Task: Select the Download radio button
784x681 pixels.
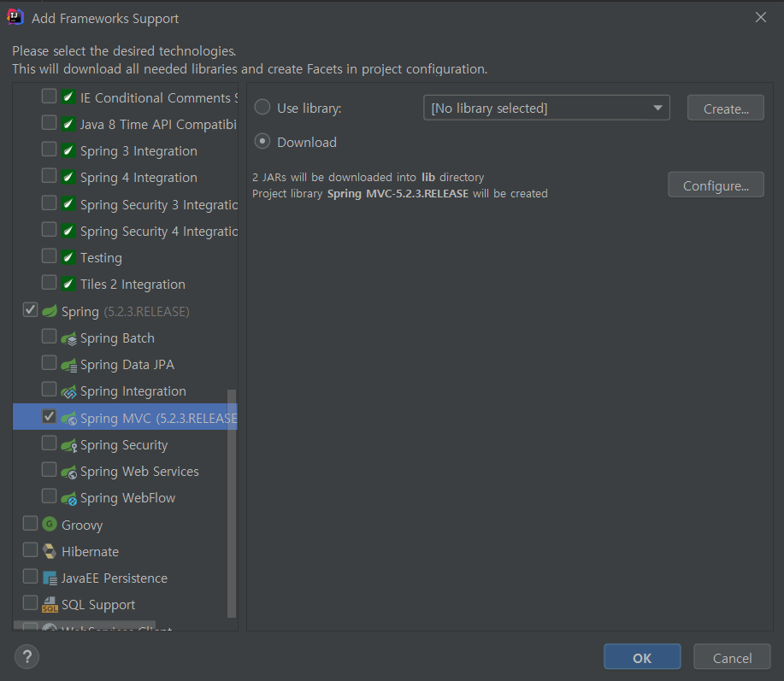Action: tap(262, 141)
